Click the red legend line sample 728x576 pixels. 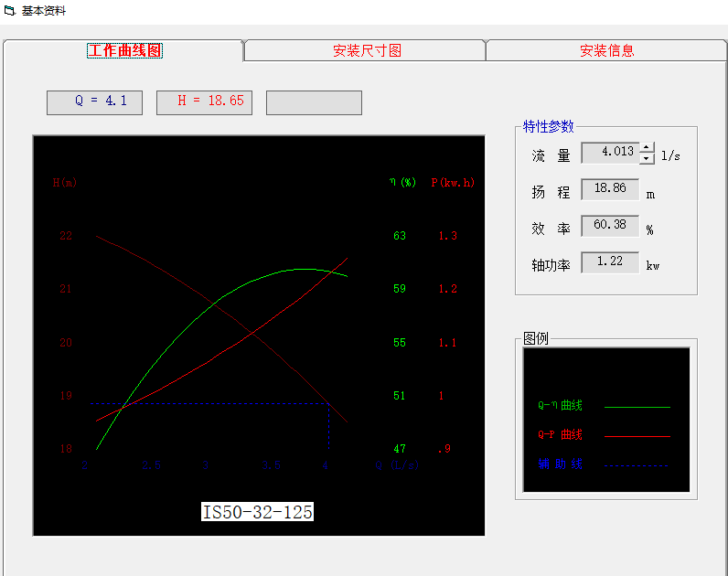pyautogui.click(x=637, y=436)
